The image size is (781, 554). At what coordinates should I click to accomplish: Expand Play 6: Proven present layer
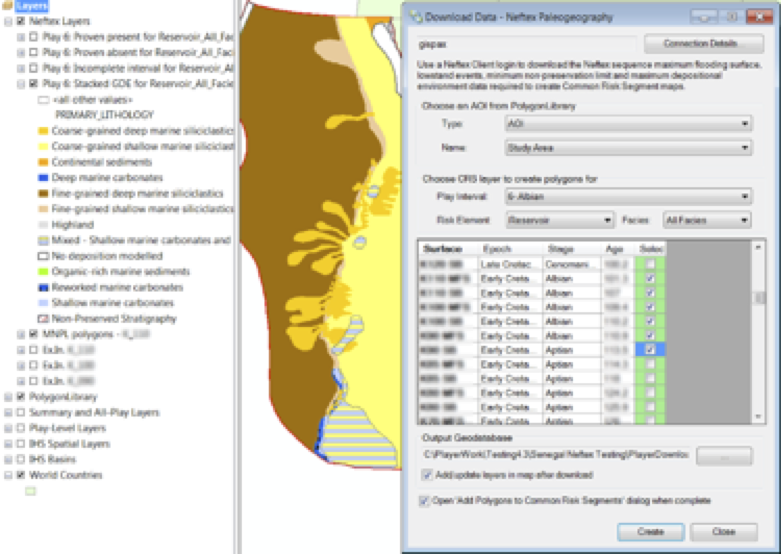(x=21, y=37)
